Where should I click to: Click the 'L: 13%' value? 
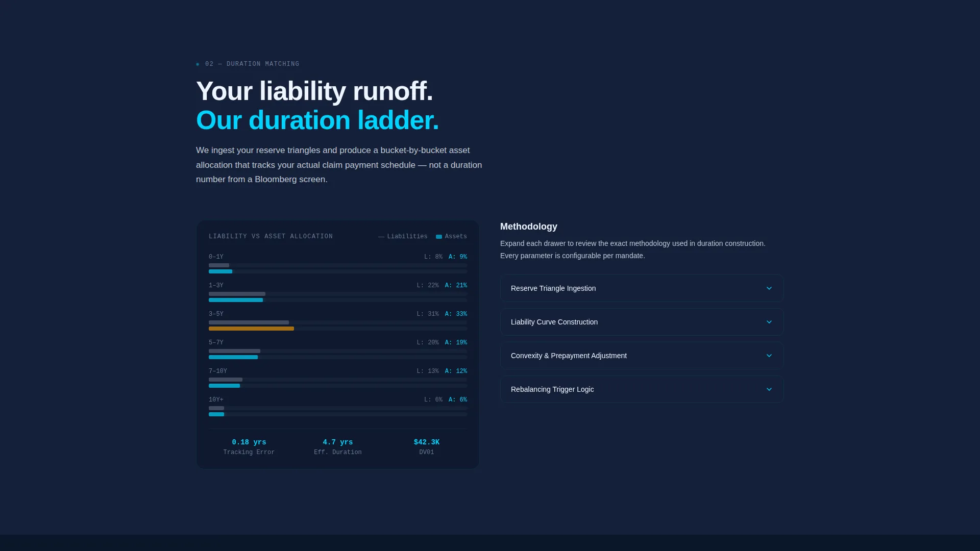(x=428, y=371)
